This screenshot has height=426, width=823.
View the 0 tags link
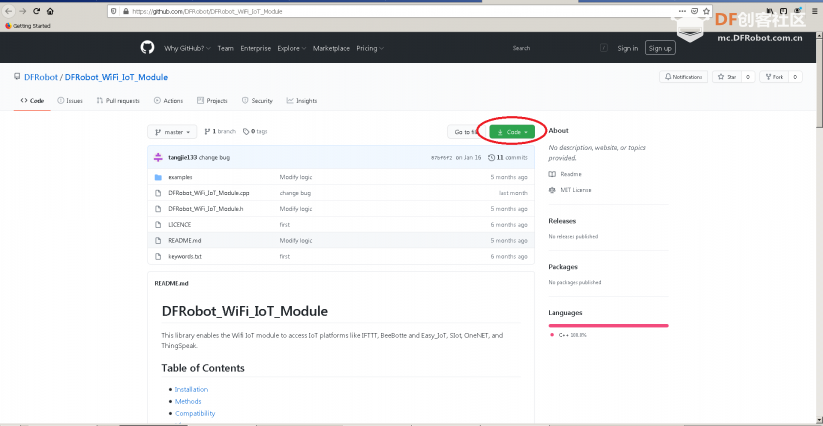(x=255, y=132)
